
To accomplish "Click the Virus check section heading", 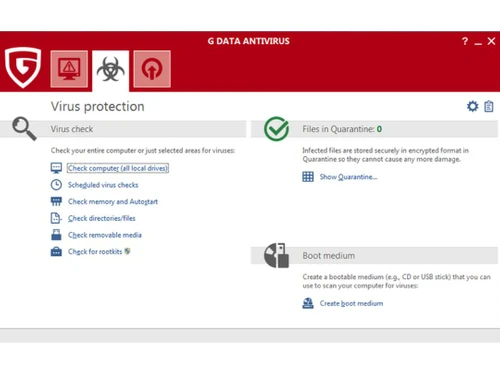I will pos(72,129).
